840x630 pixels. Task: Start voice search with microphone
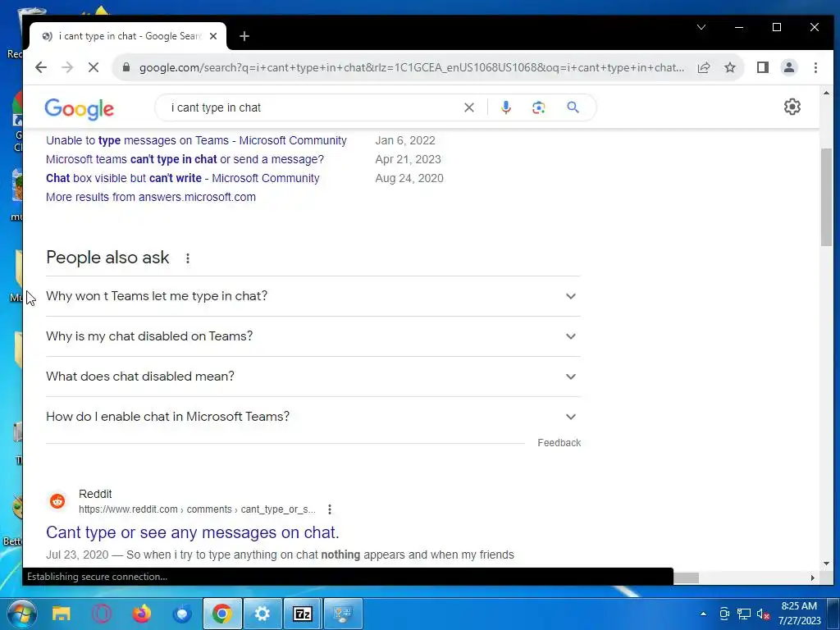(x=505, y=107)
